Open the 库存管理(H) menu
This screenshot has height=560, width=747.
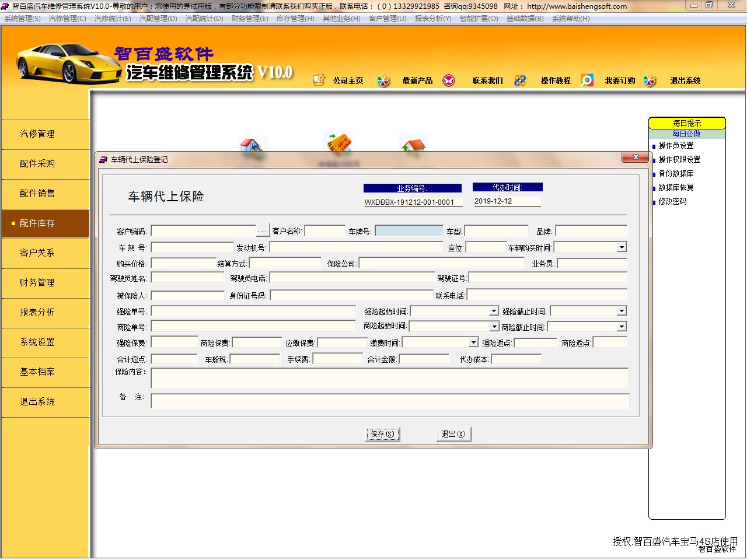point(295,19)
